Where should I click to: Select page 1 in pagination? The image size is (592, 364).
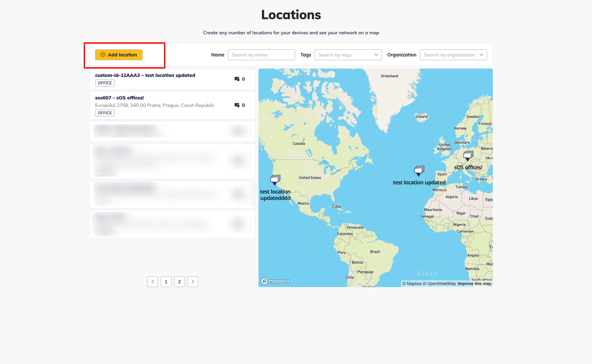tap(166, 282)
